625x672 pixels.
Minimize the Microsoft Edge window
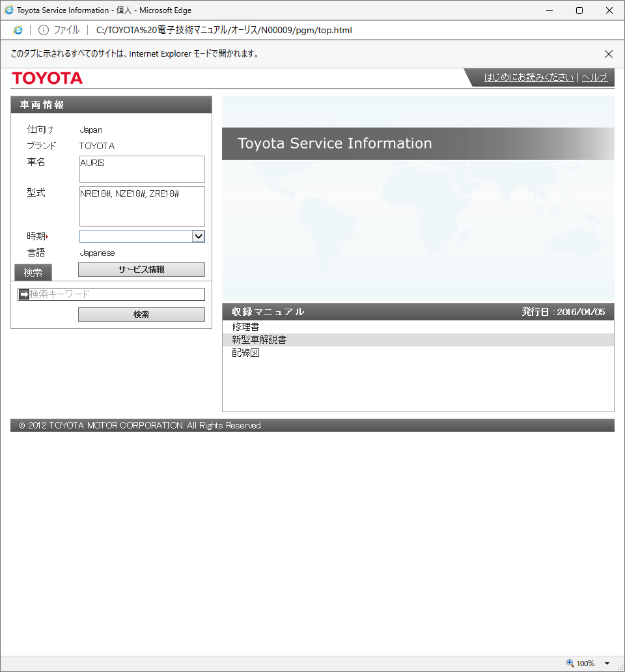click(x=549, y=10)
